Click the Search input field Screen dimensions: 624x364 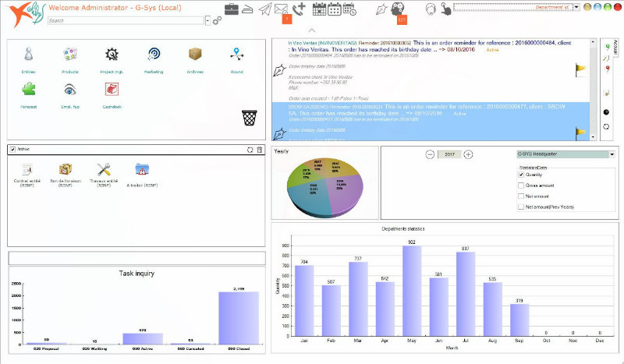[x=125, y=21]
